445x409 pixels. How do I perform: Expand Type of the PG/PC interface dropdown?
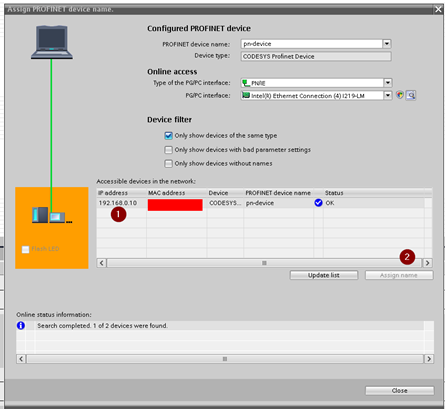[388, 83]
